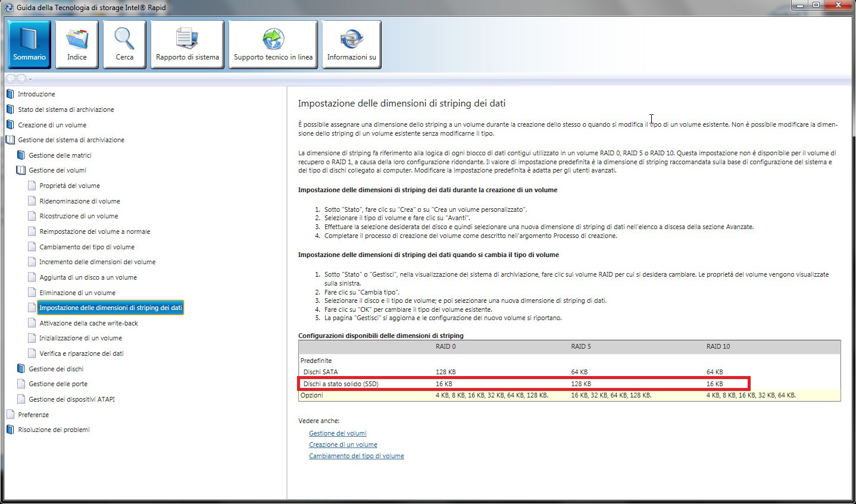Click the page heading Impostazione delle dimensioni
856x504 pixels.
402,103
